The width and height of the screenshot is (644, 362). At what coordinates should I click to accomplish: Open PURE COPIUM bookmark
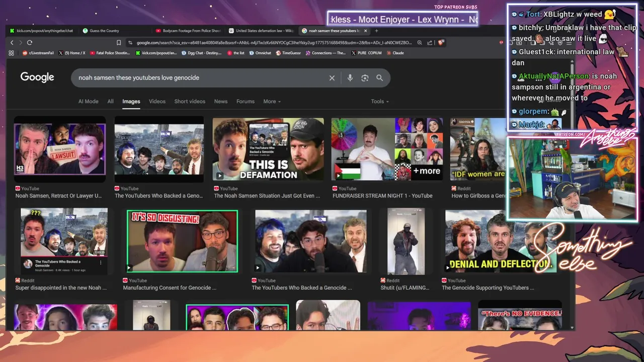366,53
